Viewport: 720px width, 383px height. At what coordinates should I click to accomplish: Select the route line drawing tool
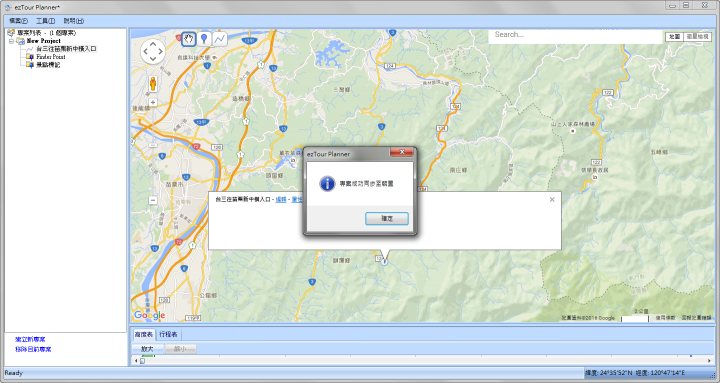[x=220, y=39]
